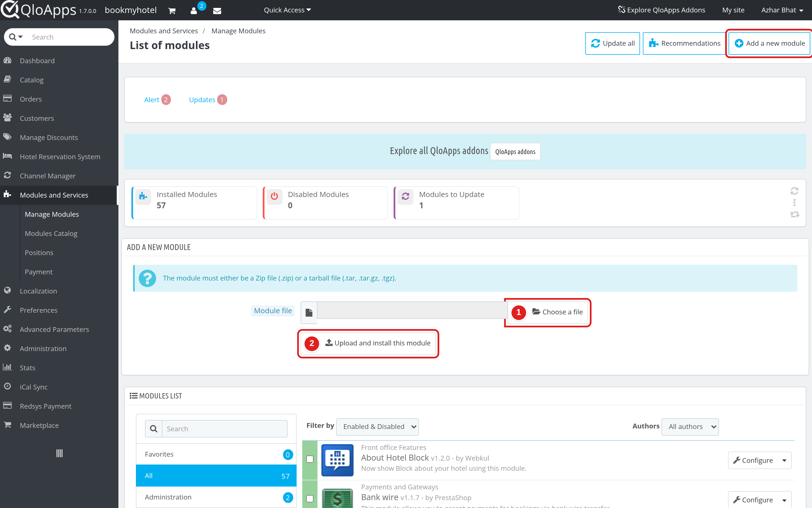Screen dimensions: 812x508
Task: Open the messages envelope icon
Action: [x=217, y=11]
